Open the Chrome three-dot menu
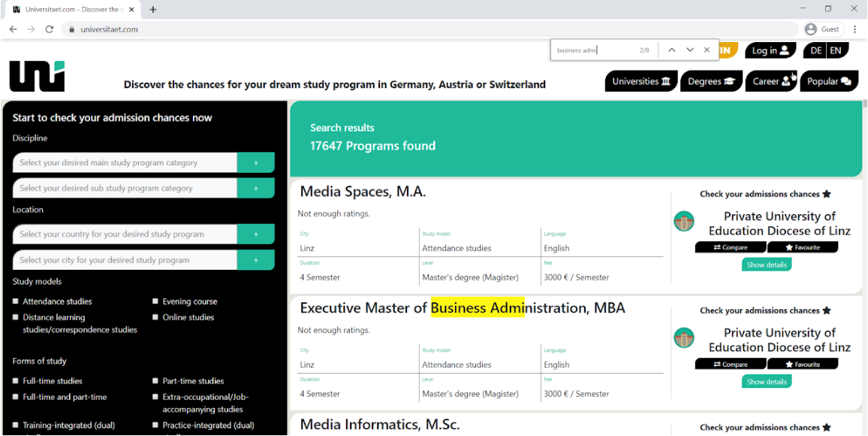Viewport: 868px width, 436px height. pos(855,29)
